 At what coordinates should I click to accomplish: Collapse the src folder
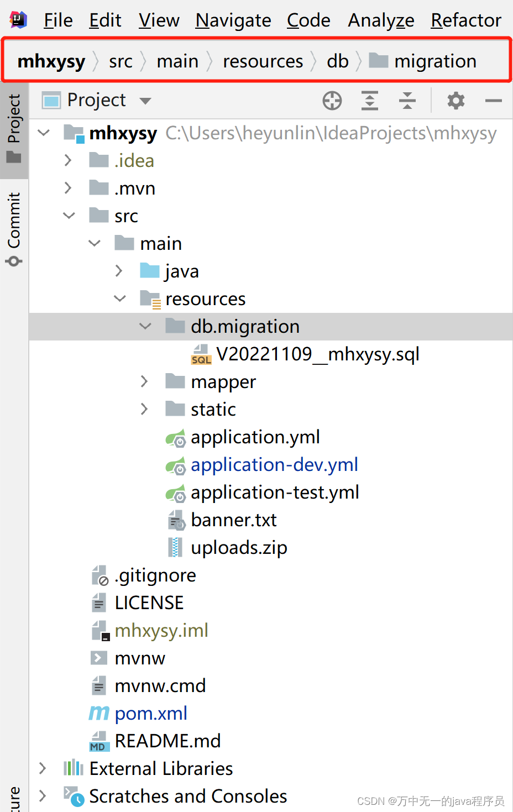tap(69, 216)
